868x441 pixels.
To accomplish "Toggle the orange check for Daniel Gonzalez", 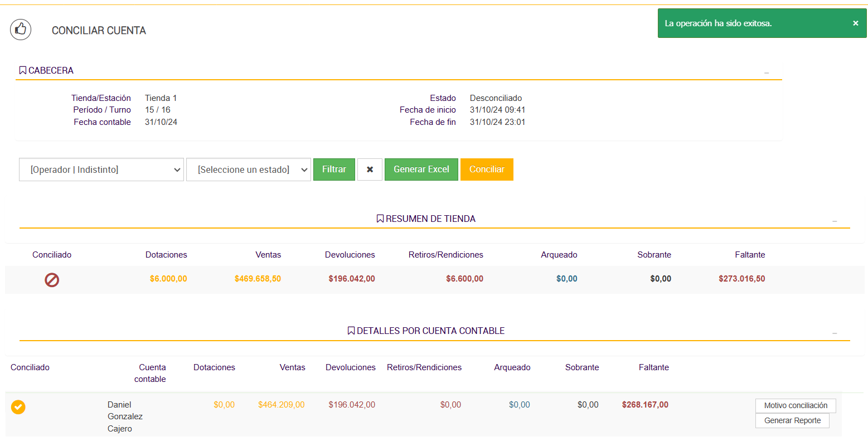I will pos(18,407).
